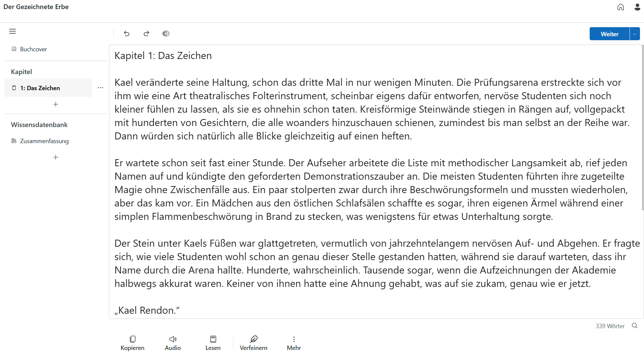Screen dimensions: 644x362
Task: Open the Buchcover item
Action: tap(33, 49)
